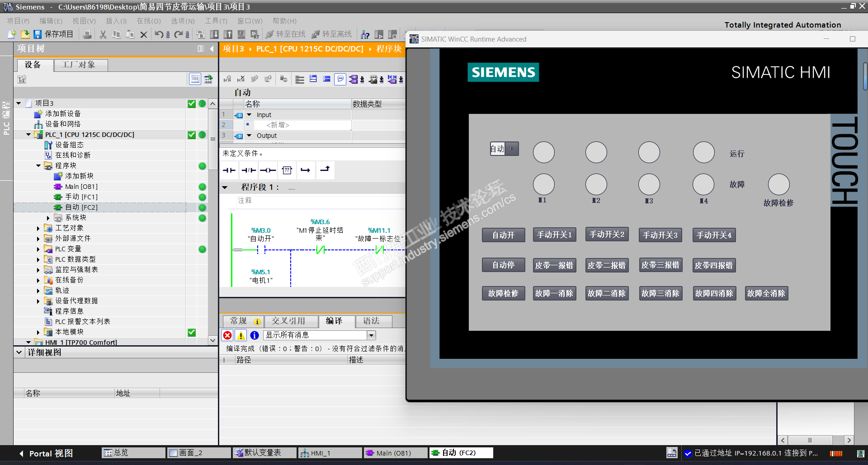Click the copy icon in toolbar

(x=117, y=34)
